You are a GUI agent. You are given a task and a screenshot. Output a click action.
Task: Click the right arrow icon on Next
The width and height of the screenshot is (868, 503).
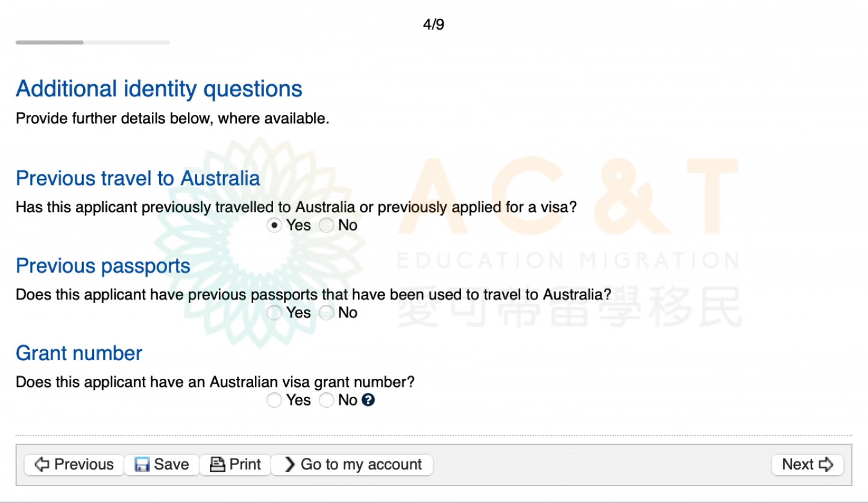[x=826, y=464]
